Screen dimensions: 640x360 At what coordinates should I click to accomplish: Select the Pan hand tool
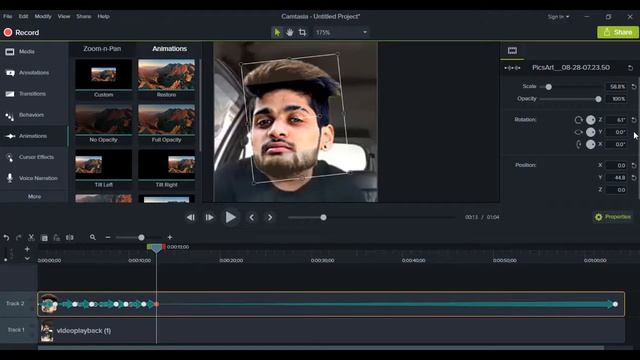click(x=289, y=32)
